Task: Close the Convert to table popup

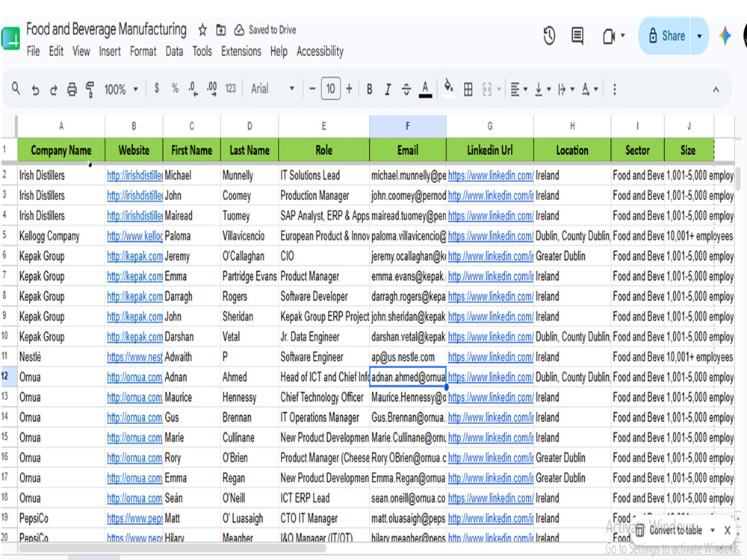Action: (x=728, y=530)
